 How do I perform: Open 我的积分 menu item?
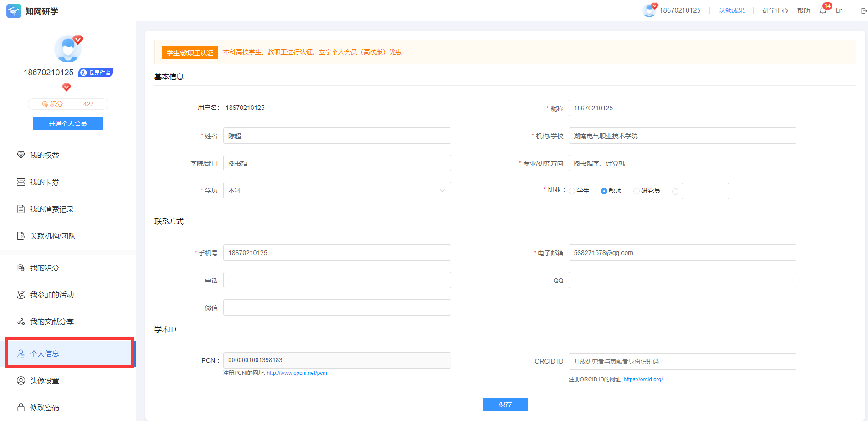coord(45,268)
